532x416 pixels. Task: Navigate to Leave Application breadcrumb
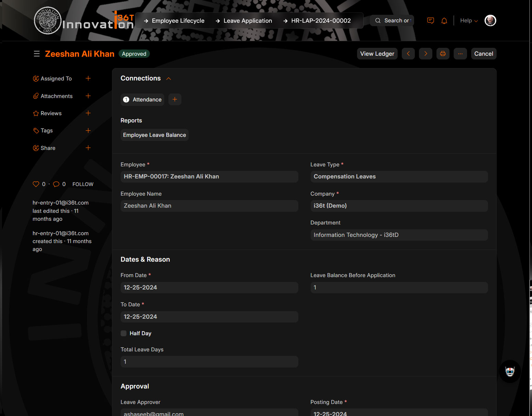(247, 21)
